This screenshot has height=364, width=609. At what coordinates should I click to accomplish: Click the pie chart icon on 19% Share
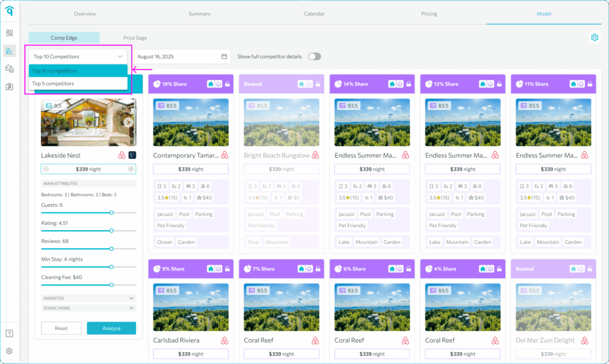[156, 84]
